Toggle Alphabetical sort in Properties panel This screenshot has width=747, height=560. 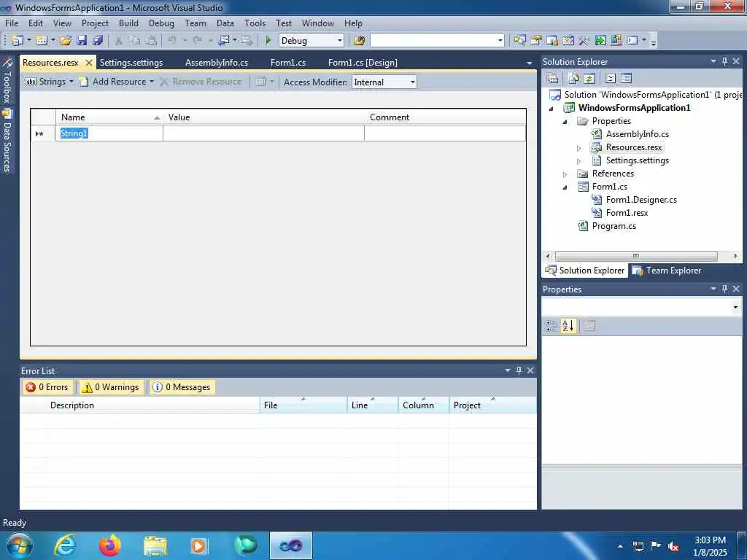point(568,326)
